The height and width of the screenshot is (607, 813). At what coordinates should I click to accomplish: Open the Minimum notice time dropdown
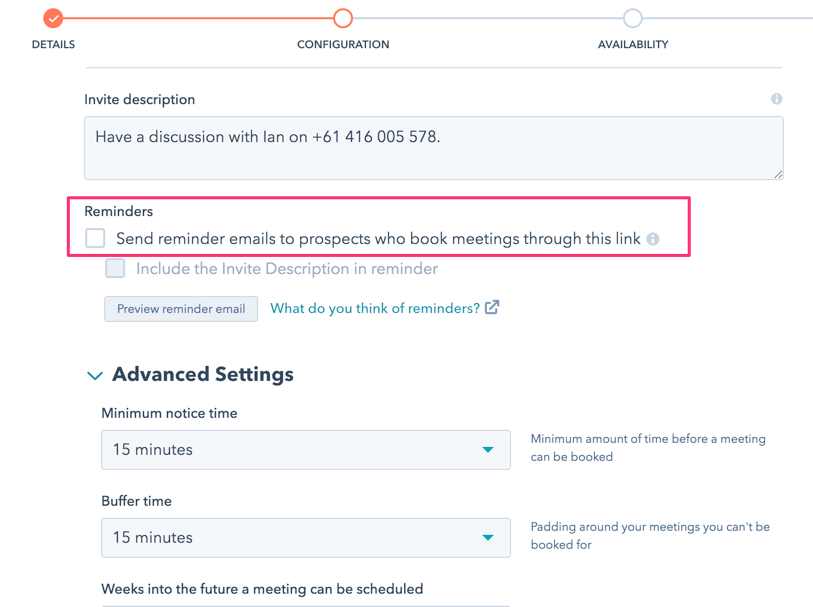305,450
